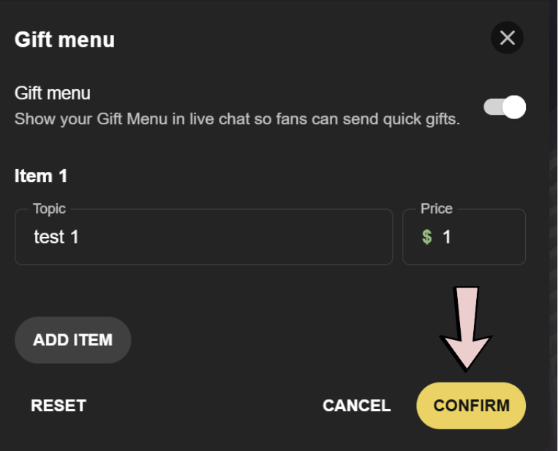
Task: Focus the Topic field containing "test 1"
Action: pos(204,237)
